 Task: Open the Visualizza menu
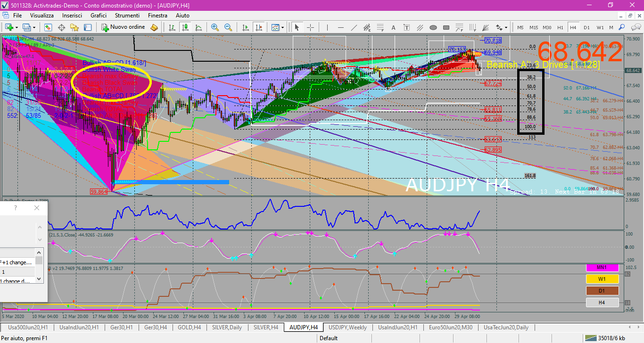coord(42,15)
